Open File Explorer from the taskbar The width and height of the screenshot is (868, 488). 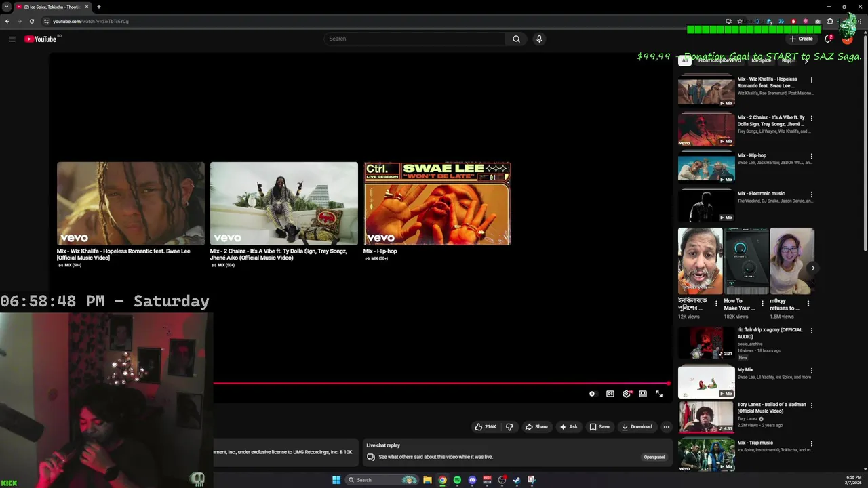[x=427, y=480]
